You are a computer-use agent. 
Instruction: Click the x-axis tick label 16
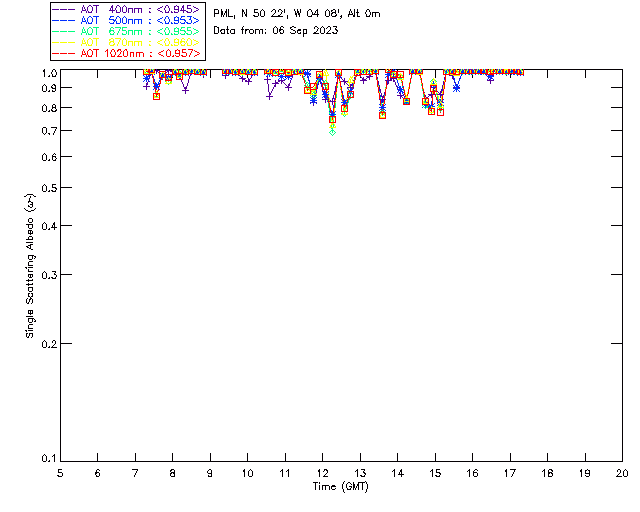(473, 473)
